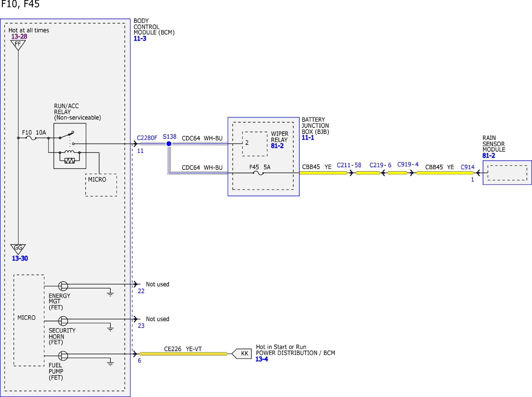Image resolution: width=532 pixels, height=397 pixels.
Task: Select the Fuel Pump FET symbol
Action: click(63, 356)
